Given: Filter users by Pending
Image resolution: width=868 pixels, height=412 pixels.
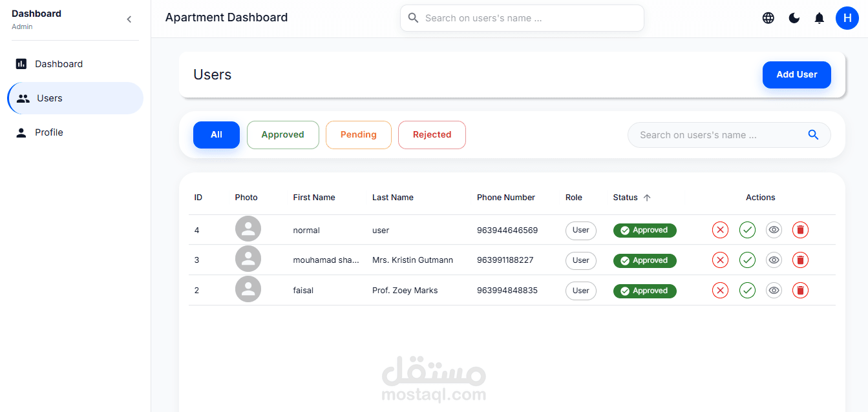Looking at the screenshot, I should click(x=359, y=135).
